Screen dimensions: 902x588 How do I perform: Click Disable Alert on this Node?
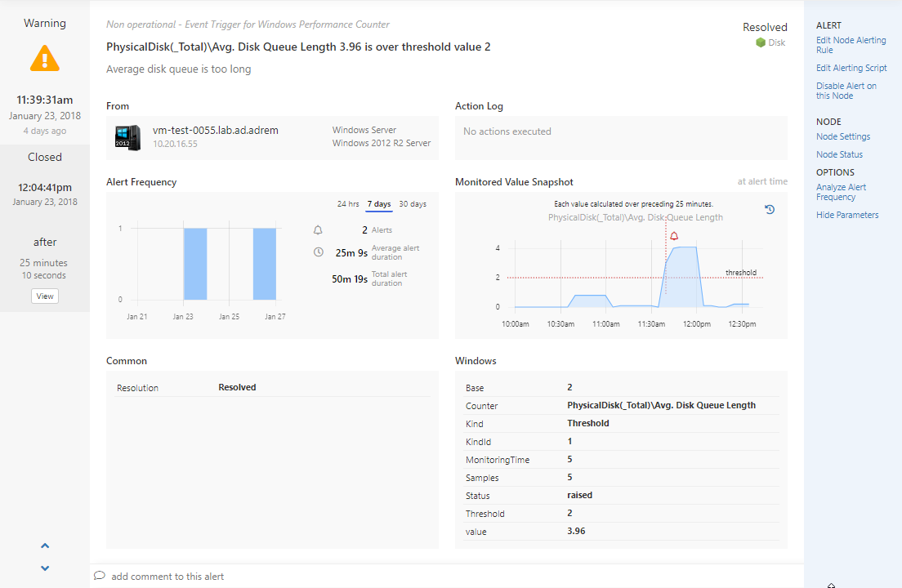pos(846,91)
